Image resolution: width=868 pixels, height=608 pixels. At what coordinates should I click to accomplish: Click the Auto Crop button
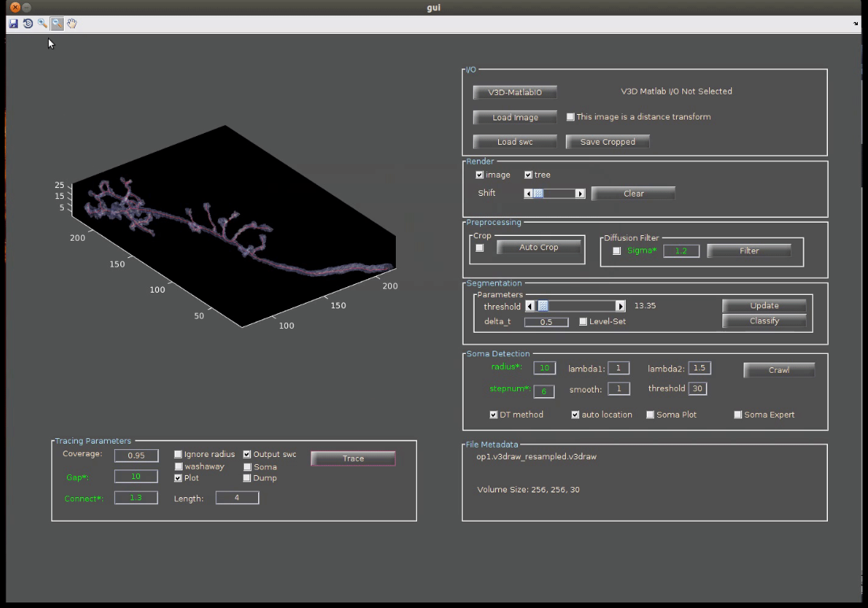pos(539,247)
